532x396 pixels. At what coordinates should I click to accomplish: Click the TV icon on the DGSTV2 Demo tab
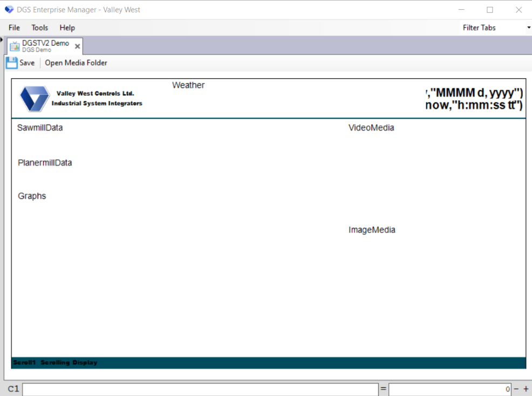click(x=15, y=46)
